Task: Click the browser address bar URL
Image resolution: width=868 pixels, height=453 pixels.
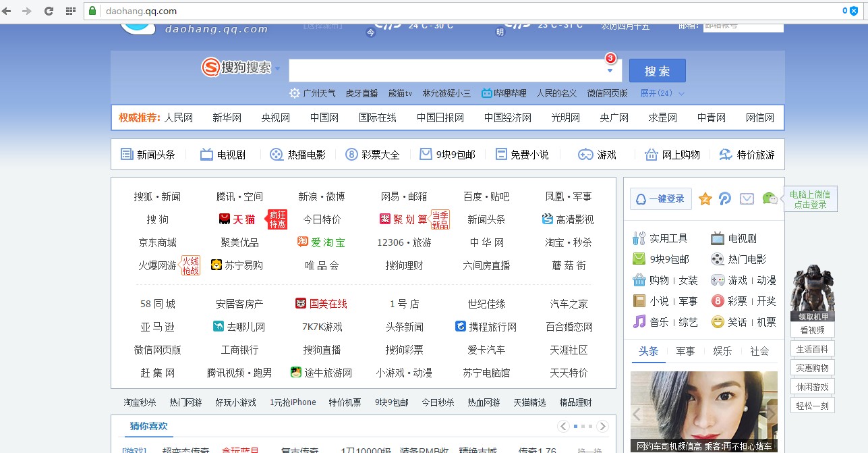Action: pos(141,11)
